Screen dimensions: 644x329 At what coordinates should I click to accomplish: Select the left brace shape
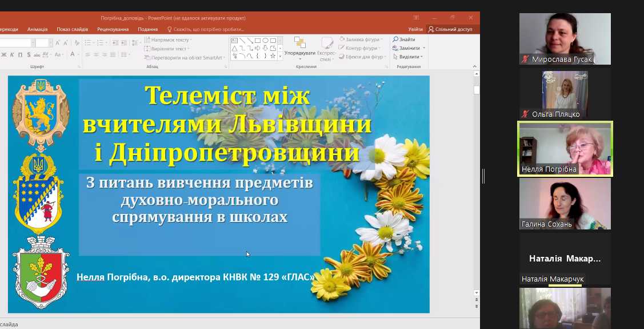tap(258, 56)
